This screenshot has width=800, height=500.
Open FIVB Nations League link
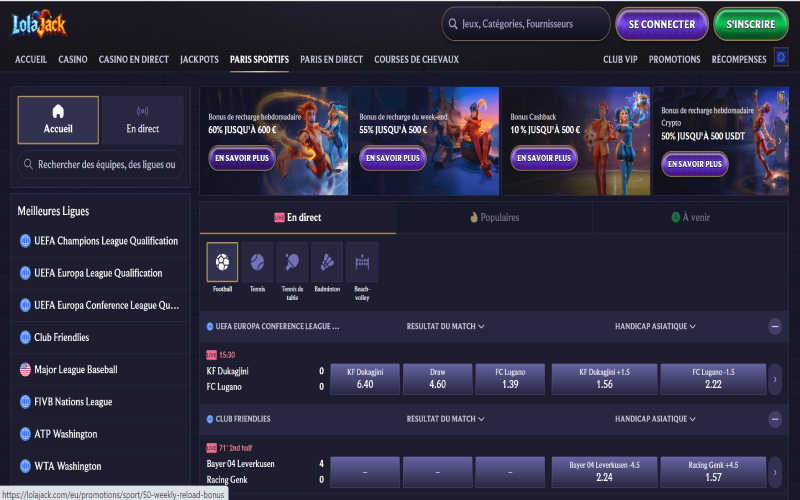pyautogui.click(x=101, y=402)
